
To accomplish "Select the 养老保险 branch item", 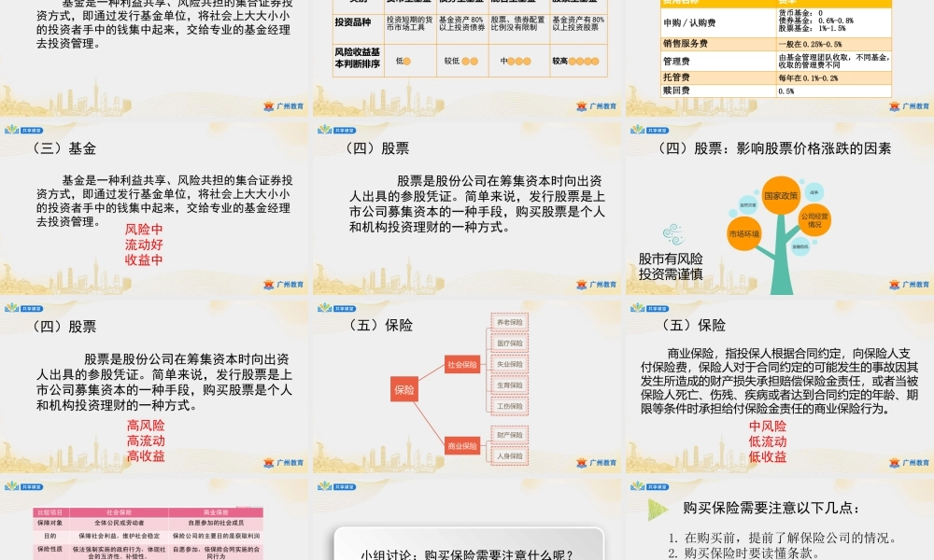I will coord(510,323).
